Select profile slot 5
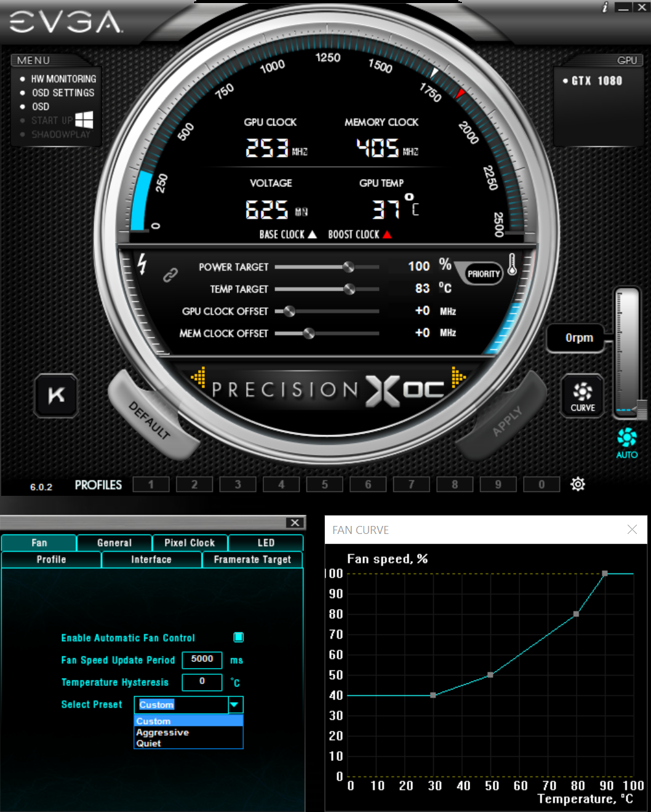The height and width of the screenshot is (812, 651). [x=324, y=484]
